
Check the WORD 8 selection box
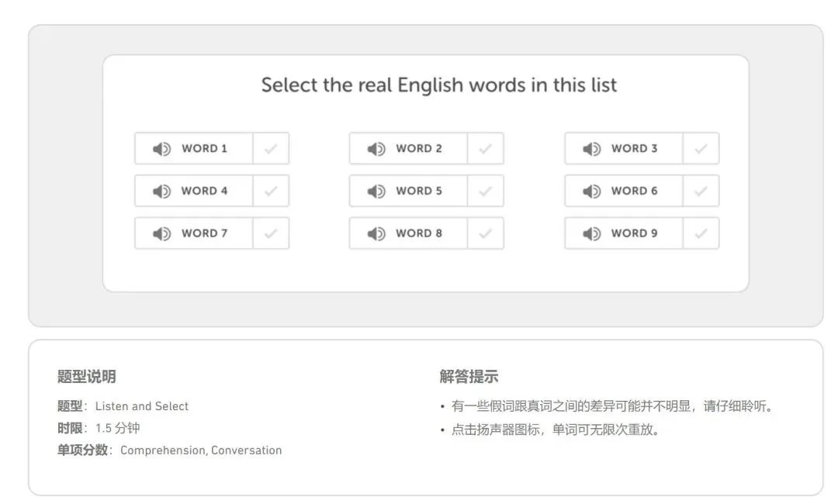(486, 233)
